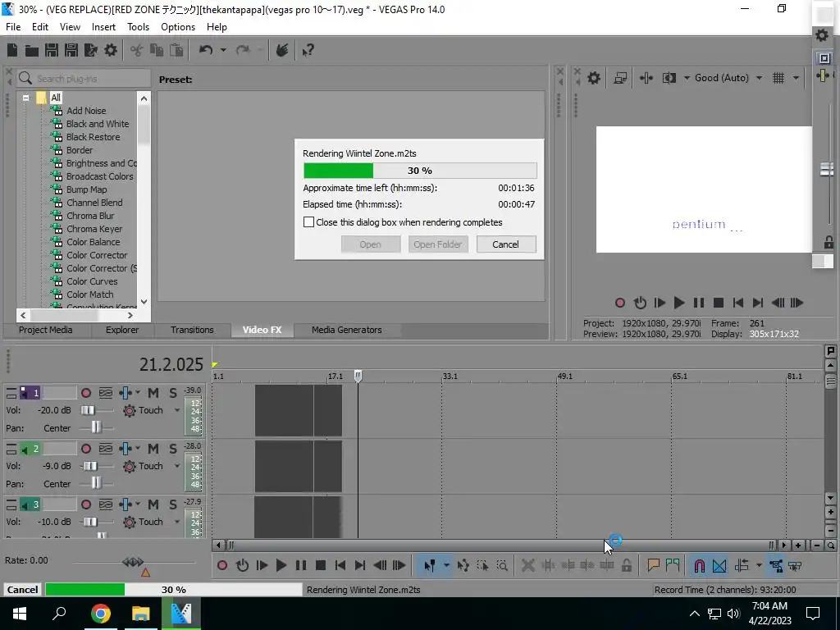Image resolution: width=840 pixels, height=630 pixels.
Task: Click Insert Marker icon in timeline toolbar
Action: 653,565
